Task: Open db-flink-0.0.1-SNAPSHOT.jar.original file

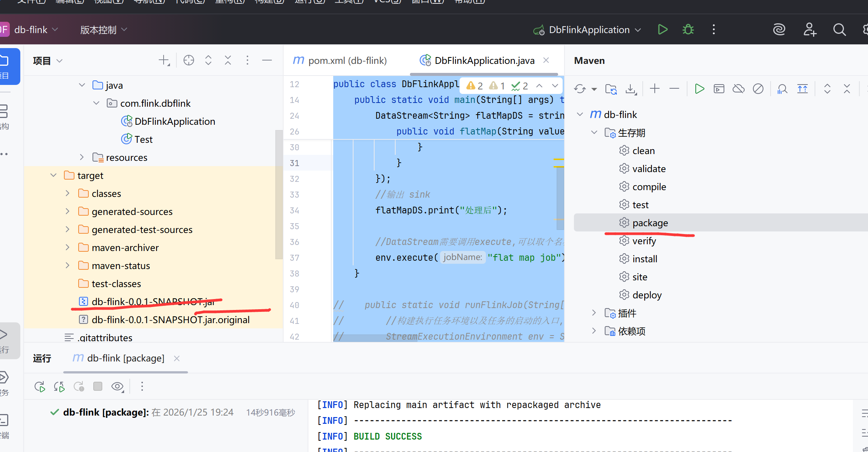Action: click(x=170, y=320)
